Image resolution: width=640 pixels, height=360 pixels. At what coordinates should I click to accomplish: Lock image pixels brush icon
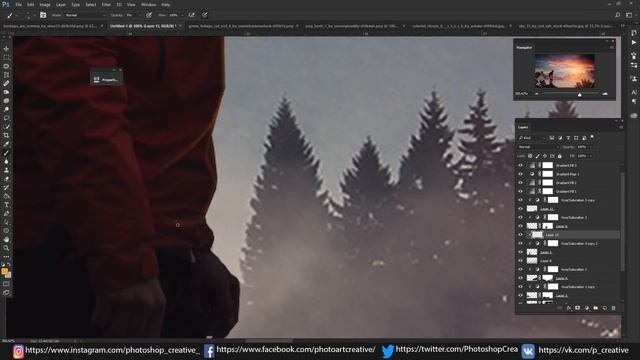pos(538,156)
